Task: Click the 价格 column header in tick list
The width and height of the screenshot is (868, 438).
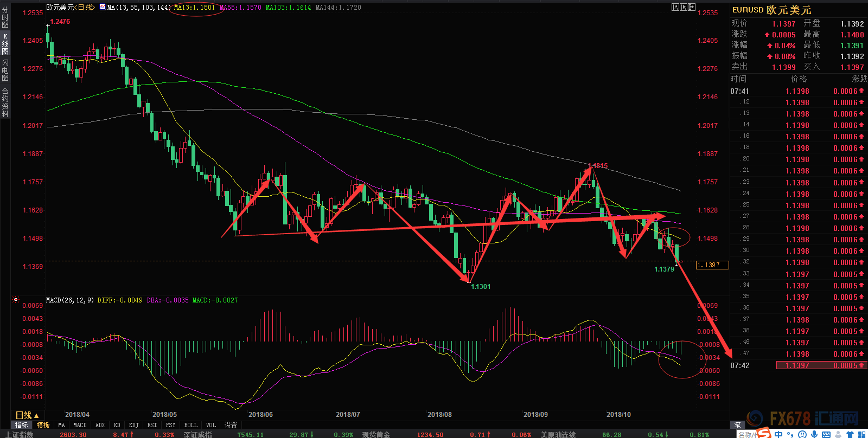Action: tap(799, 79)
